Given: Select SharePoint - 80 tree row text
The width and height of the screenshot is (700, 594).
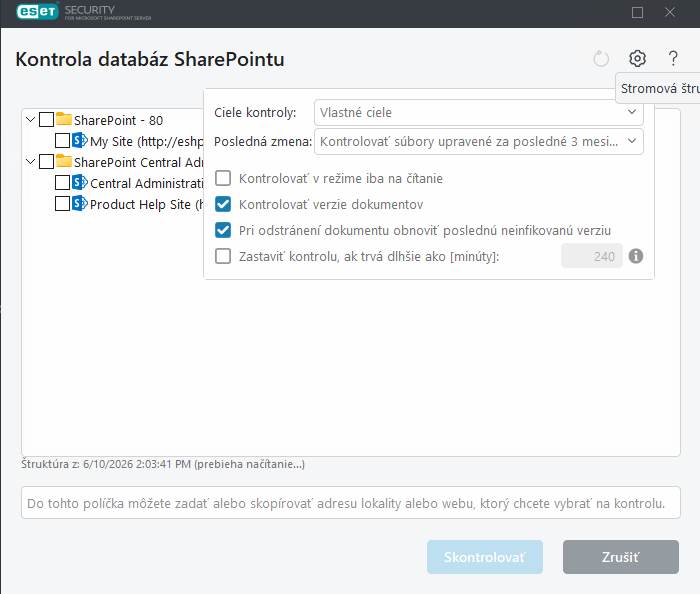Looking at the screenshot, I should [118, 120].
